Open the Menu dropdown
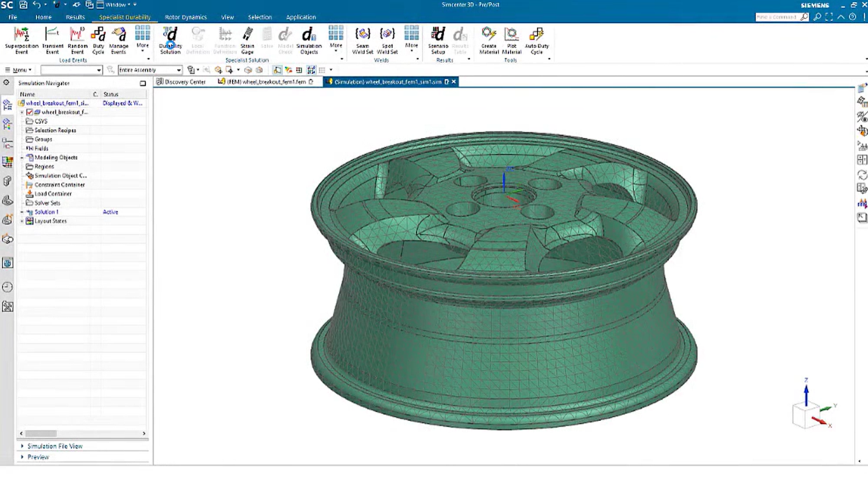Image resolution: width=868 pixels, height=484 pixels. coord(18,70)
